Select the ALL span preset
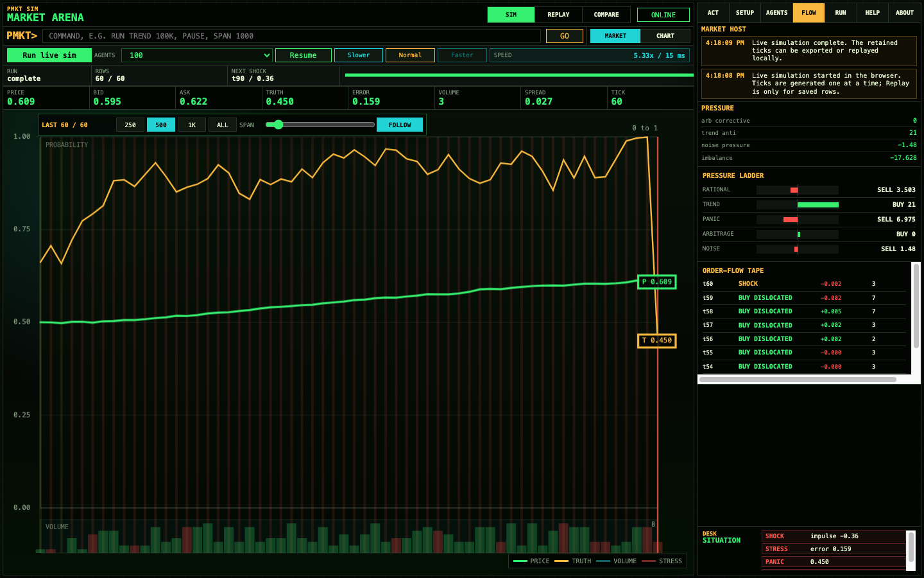The width and height of the screenshot is (924, 578). point(223,125)
